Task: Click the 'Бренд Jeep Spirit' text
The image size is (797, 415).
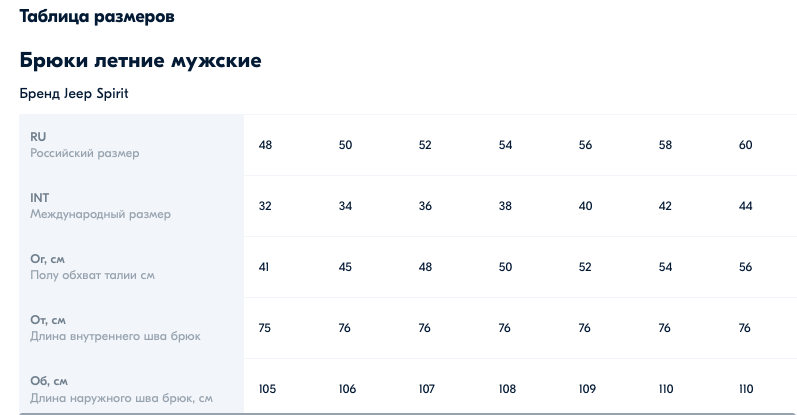Action: click(x=74, y=94)
